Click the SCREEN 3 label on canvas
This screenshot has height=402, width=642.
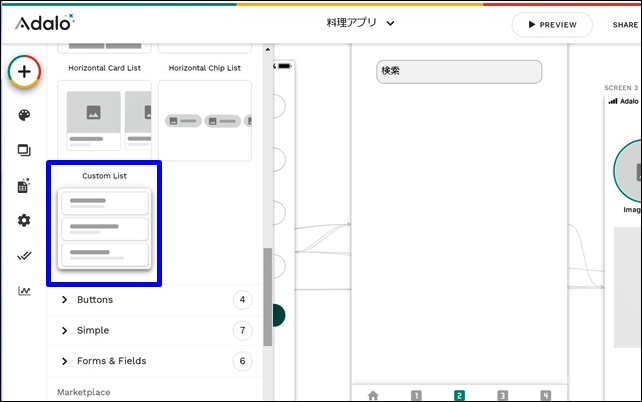621,88
